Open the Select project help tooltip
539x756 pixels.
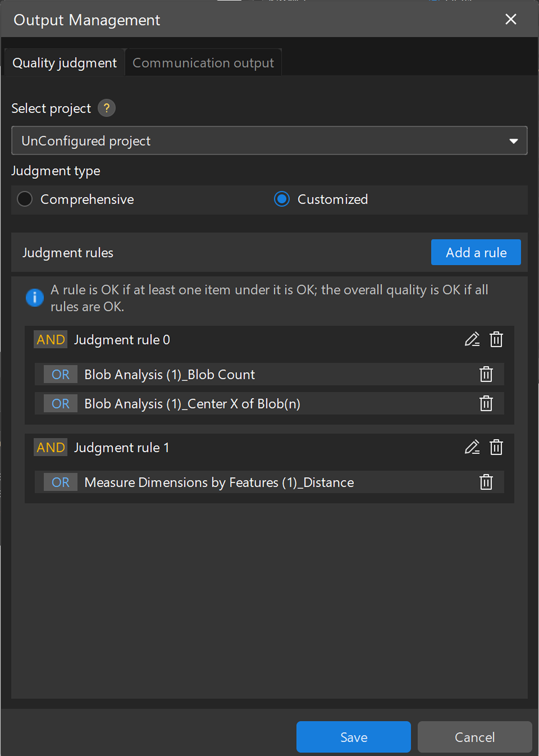(107, 108)
